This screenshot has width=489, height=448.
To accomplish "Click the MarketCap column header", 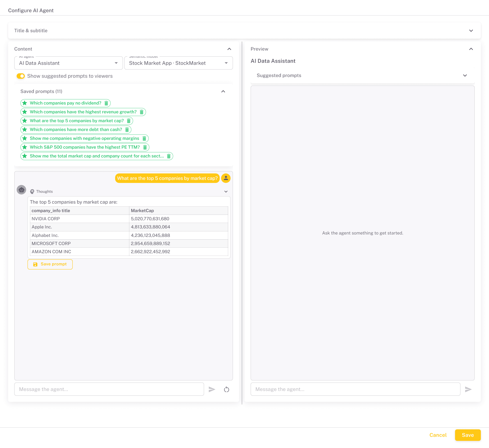I will point(178,211).
